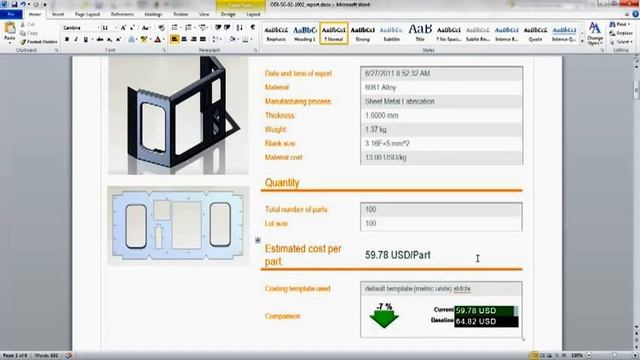Image resolution: width=640 pixels, height=360 pixels.
Task: Click the Replace button
Action: tap(621, 33)
